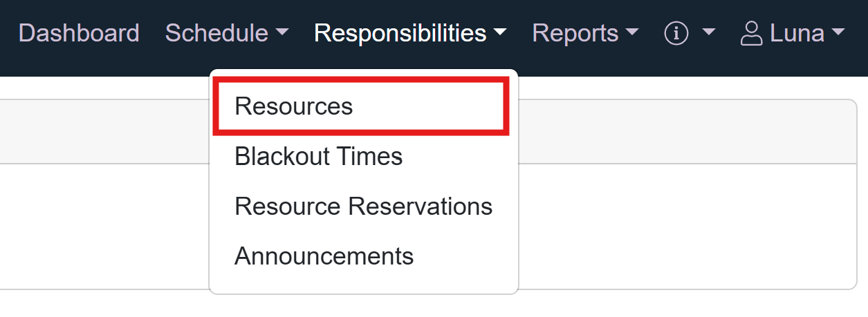Choose Blackout Times menu entry
868x317 pixels.
(318, 156)
